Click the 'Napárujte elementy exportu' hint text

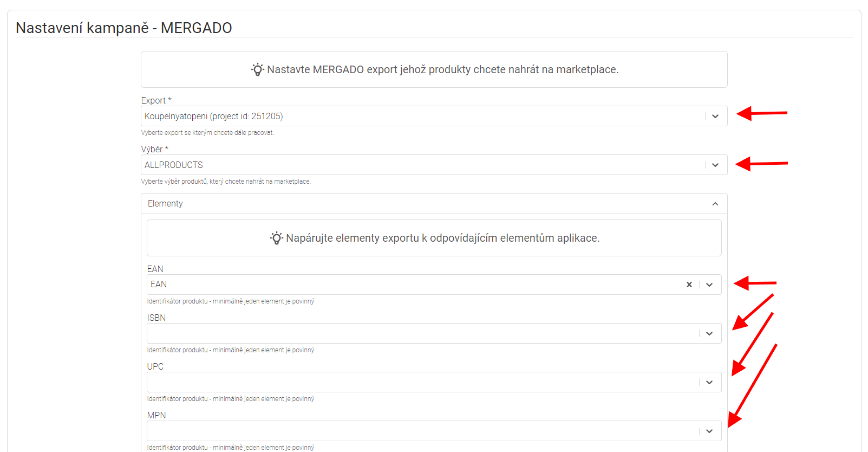tap(442, 238)
